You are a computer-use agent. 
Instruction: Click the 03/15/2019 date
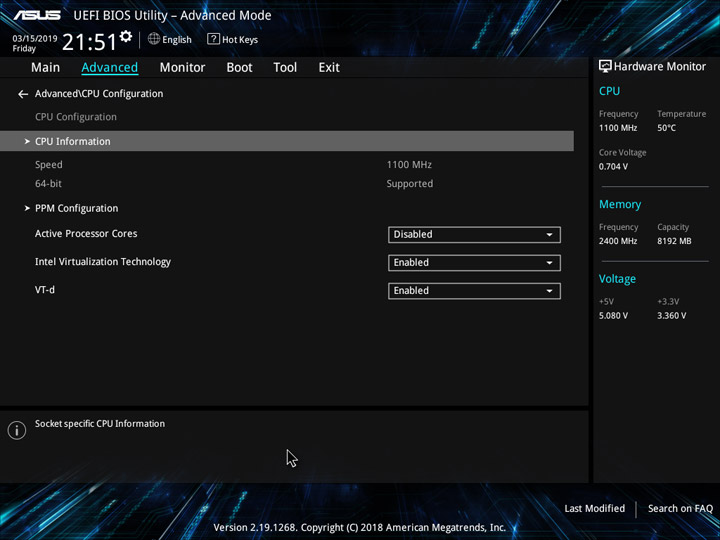click(35, 39)
